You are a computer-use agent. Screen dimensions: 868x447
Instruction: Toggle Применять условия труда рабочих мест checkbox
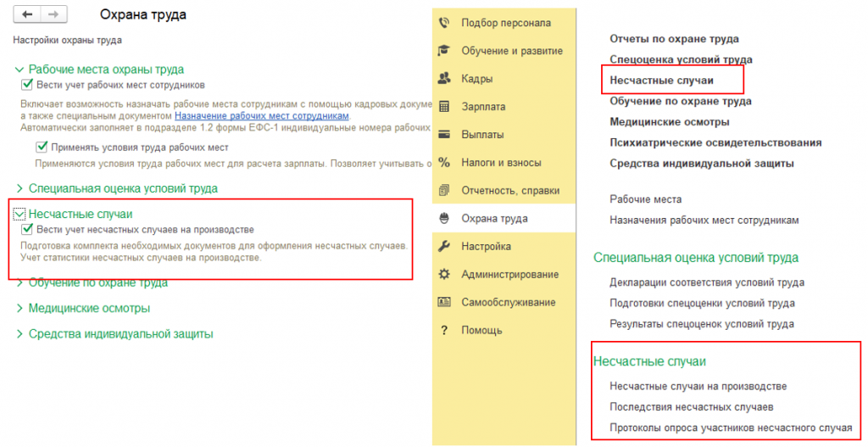(42, 148)
